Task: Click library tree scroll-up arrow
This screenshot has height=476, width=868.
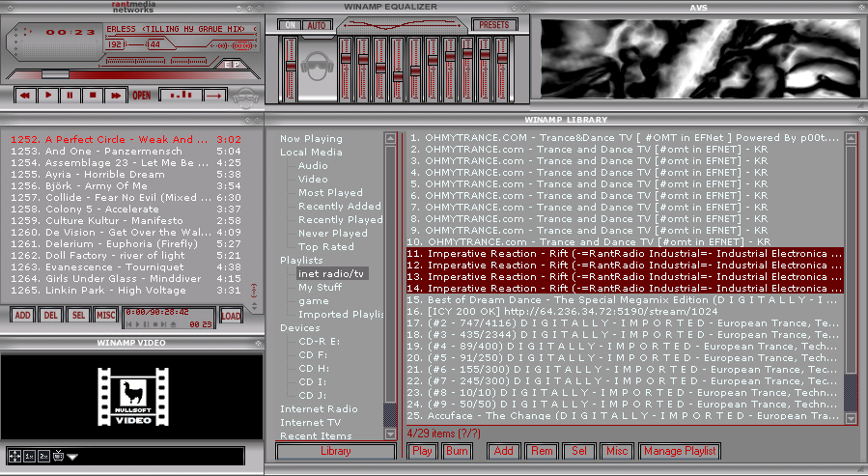Action: click(390, 138)
